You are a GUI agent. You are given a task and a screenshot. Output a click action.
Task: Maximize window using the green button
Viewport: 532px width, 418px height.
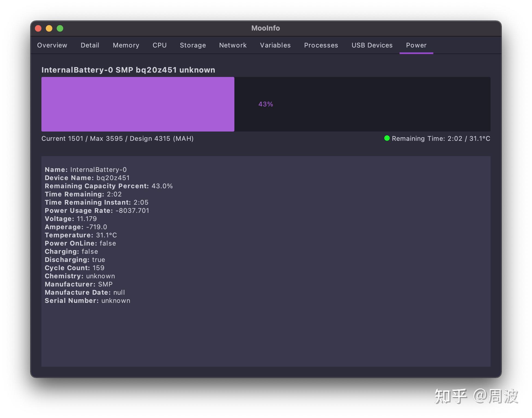(x=60, y=28)
